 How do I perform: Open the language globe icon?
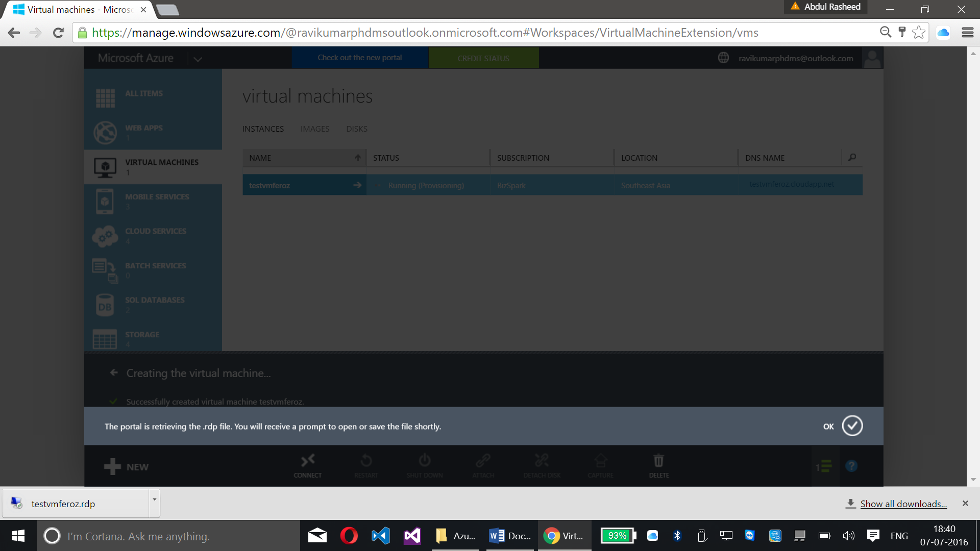point(723,58)
